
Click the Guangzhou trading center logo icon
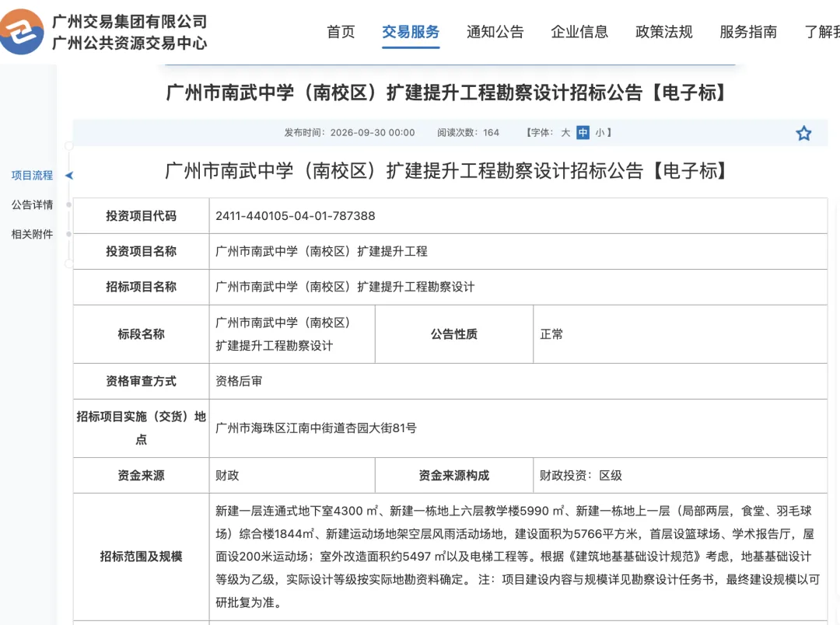click(x=20, y=32)
